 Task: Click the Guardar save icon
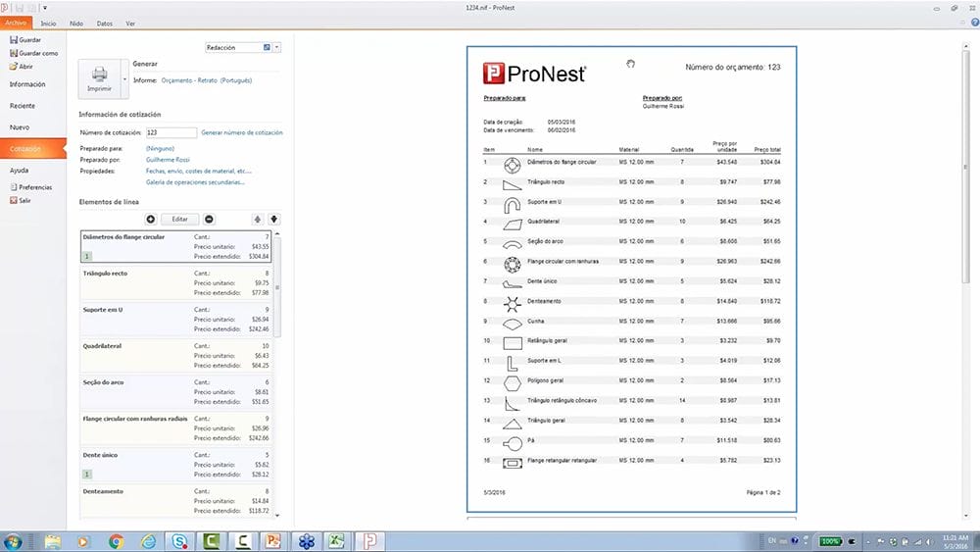(14, 40)
